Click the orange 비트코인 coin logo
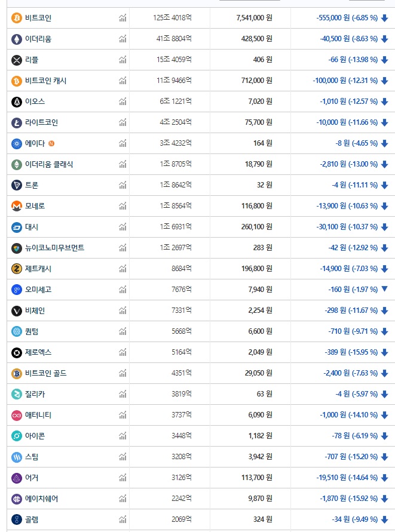This screenshot has height=532, width=395. (17, 18)
